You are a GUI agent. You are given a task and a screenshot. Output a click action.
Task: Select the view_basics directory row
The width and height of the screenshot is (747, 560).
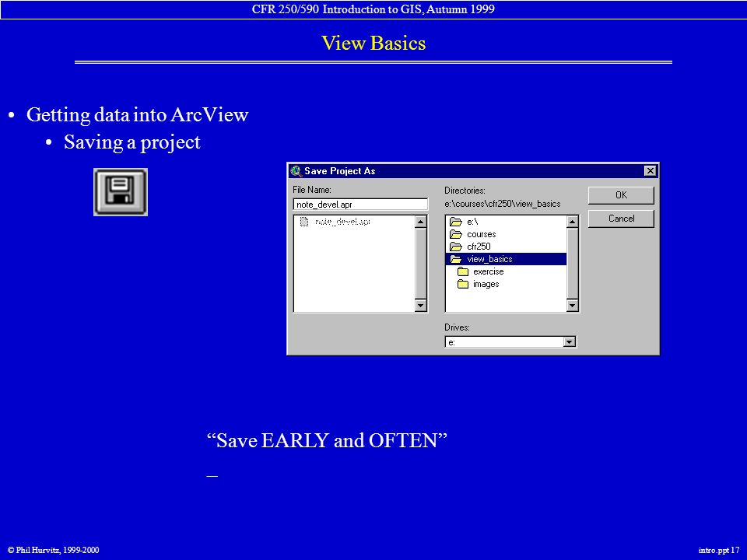[506, 259]
